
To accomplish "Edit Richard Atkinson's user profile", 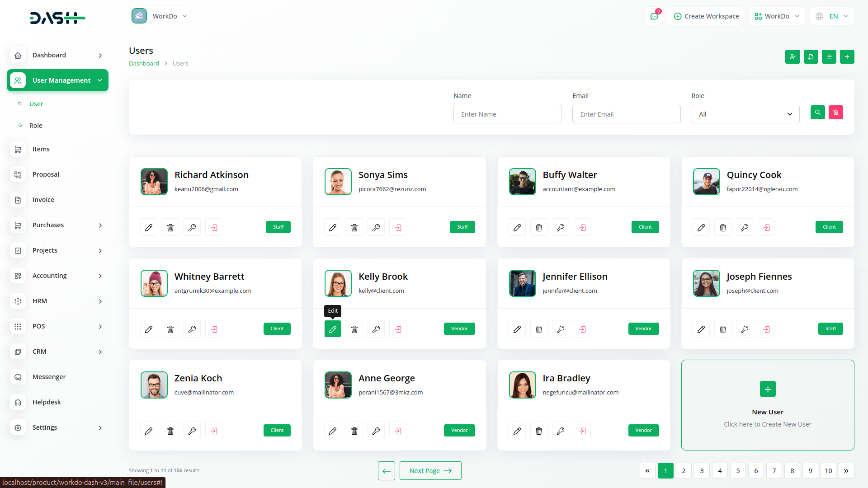I will coord(148,227).
